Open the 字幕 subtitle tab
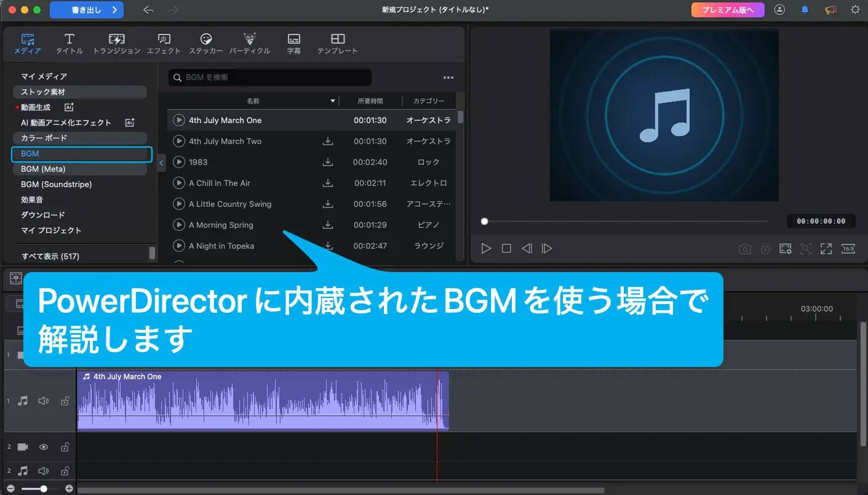Screen dimensions: 868x495 pos(294,44)
